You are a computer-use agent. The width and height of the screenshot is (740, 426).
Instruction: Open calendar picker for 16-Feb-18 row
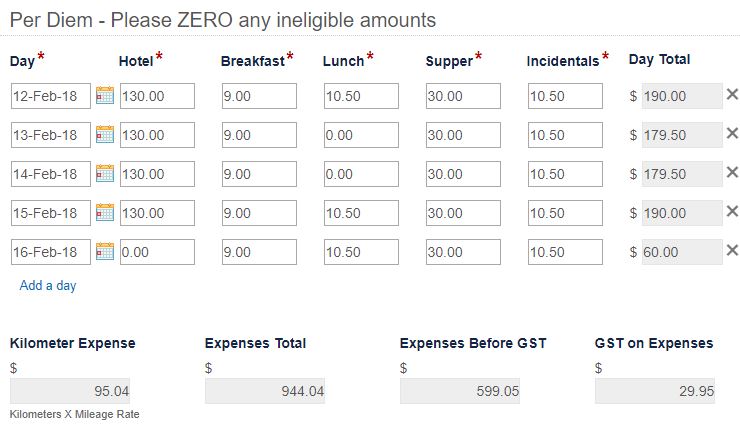pyautogui.click(x=105, y=251)
